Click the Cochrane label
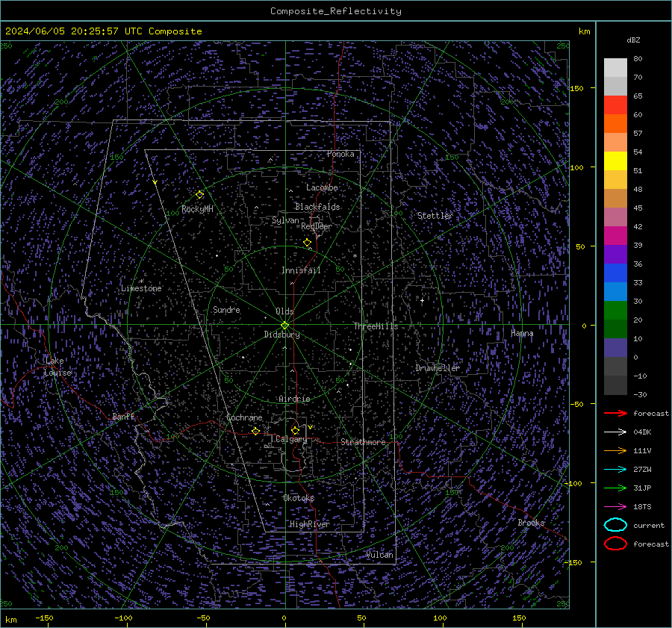Image resolution: width=672 pixels, height=628 pixels. 244,417
